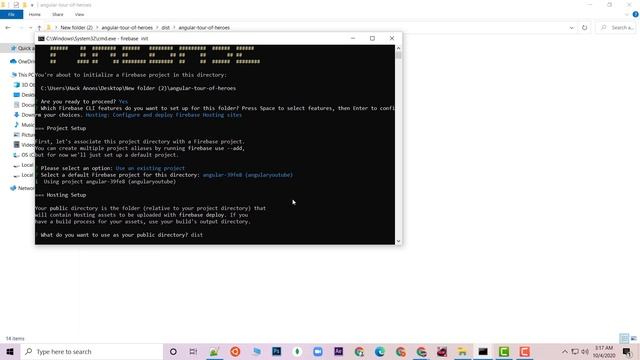Open the File tab in File Explorer
The image size is (640, 360).
click(11, 14)
